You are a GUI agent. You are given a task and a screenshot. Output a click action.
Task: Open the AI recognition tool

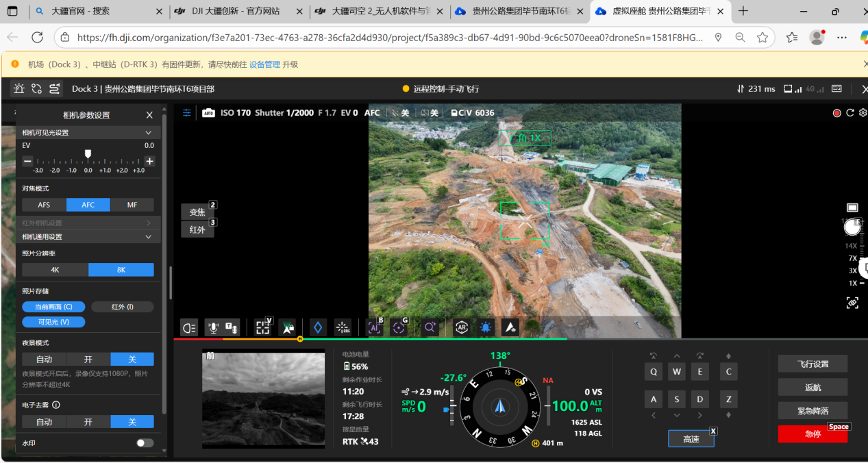tap(374, 328)
